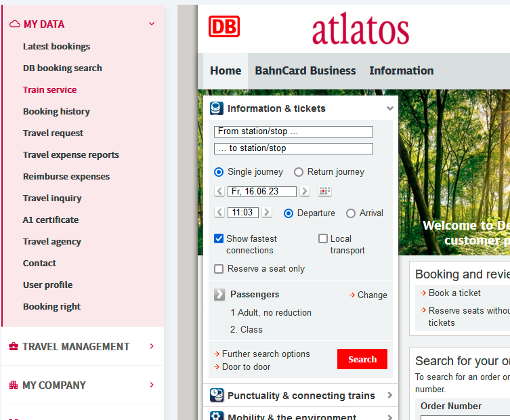The image size is (510, 420).
Task: Open A1 certificate
Action: pyautogui.click(x=51, y=220)
